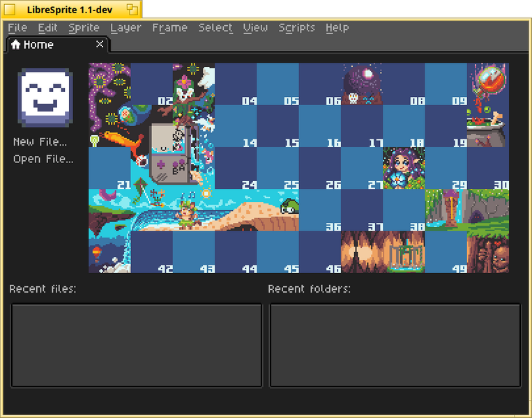Click the Open File... link
This screenshot has width=532, height=418.
[x=43, y=159]
